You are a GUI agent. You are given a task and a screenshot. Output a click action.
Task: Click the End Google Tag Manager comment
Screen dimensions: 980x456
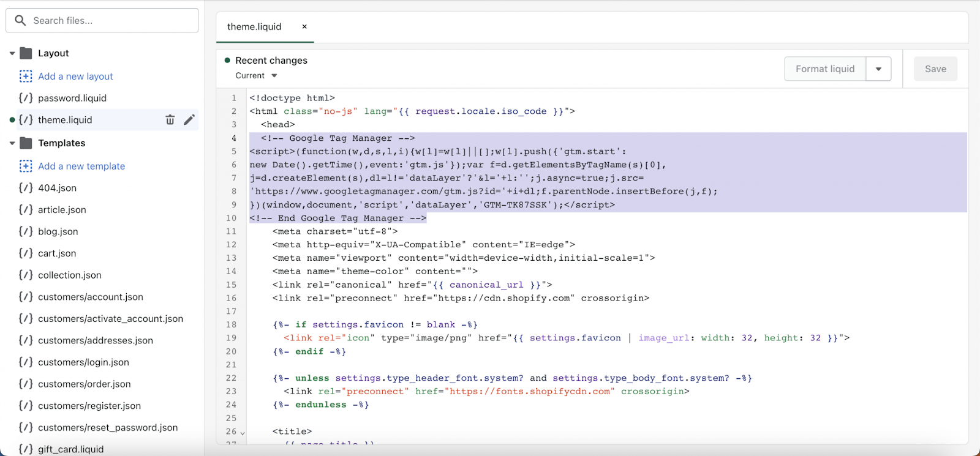point(337,219)
